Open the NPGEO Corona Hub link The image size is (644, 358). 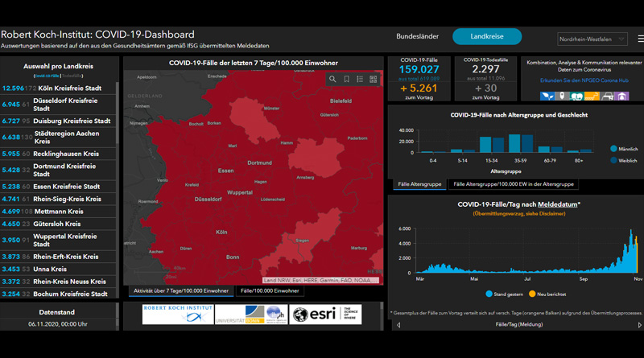click(584, 80)
